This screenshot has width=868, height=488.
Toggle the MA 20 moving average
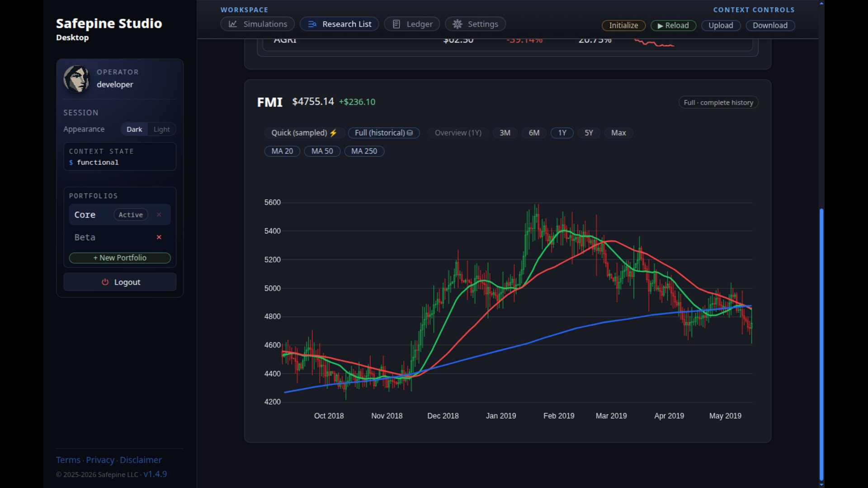(x=282, y=151)
